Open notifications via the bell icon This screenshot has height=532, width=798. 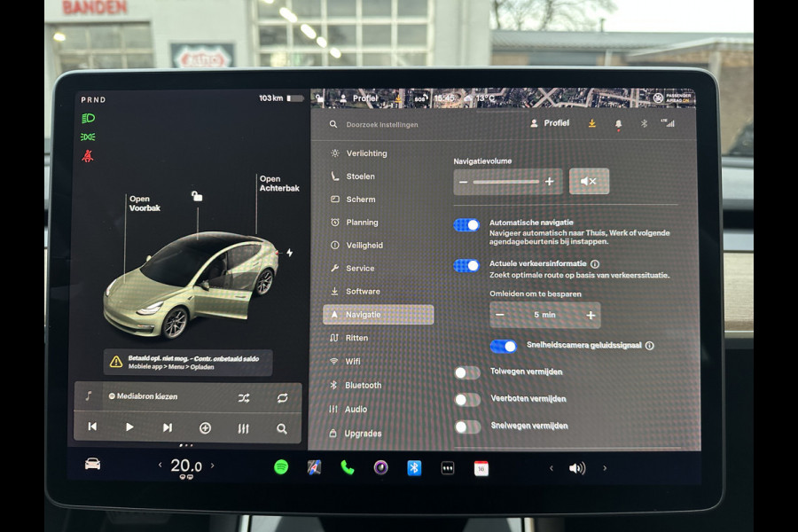(618, 124)
